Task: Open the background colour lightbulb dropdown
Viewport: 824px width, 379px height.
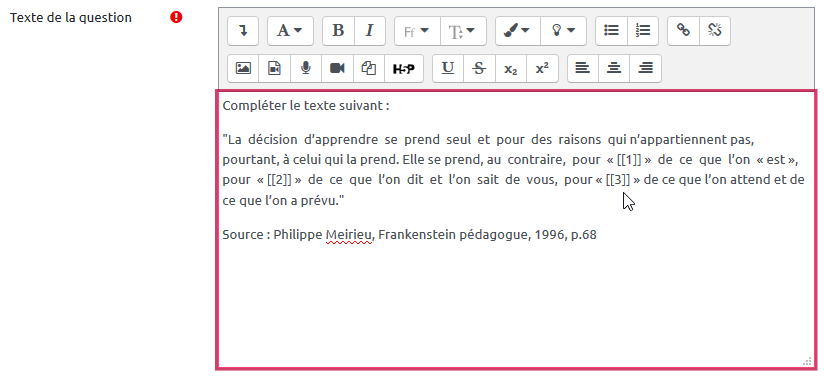Action: coord(563,31)
